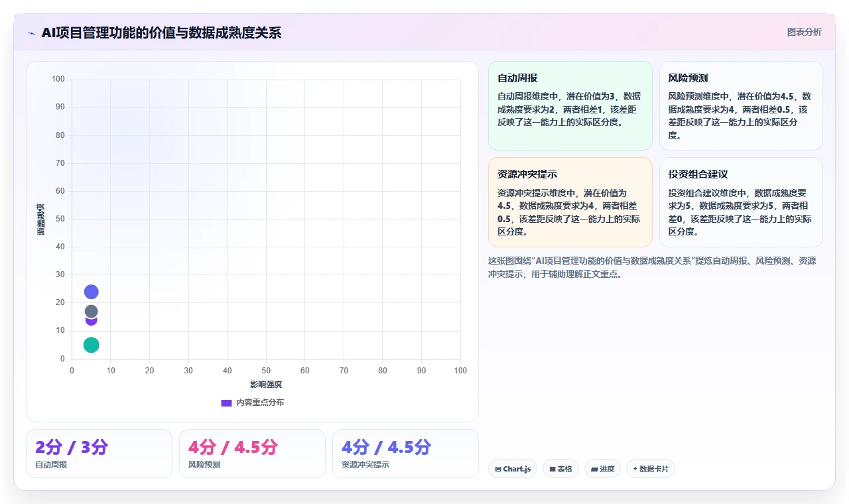Click the 自动周报 card body text

click(569, 109)
